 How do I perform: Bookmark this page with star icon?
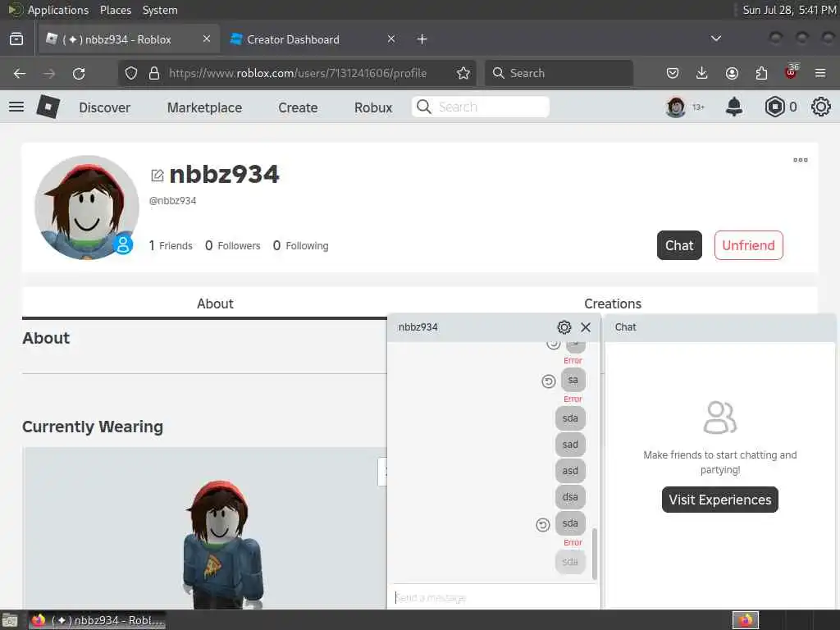pyautogui.click(x=463, y=73)
